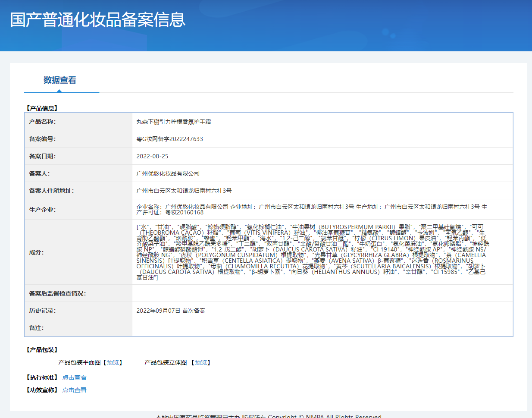
Task: Click the 【产品包装】 section header
Action: coord(42,350)
